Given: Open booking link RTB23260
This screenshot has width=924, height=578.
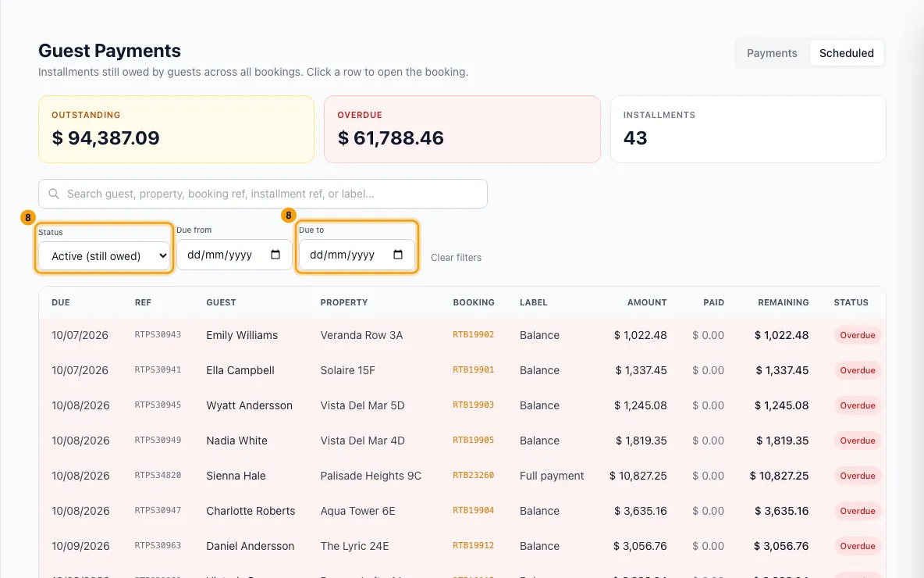Looking at the screenshot, I should pyautogui.click(x=473, y=476).
